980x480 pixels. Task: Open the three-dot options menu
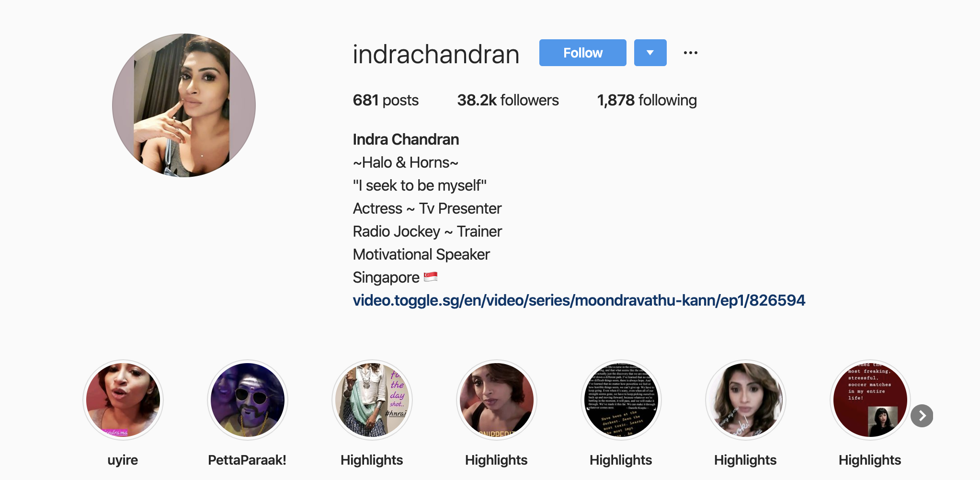(x=690, y=53)
